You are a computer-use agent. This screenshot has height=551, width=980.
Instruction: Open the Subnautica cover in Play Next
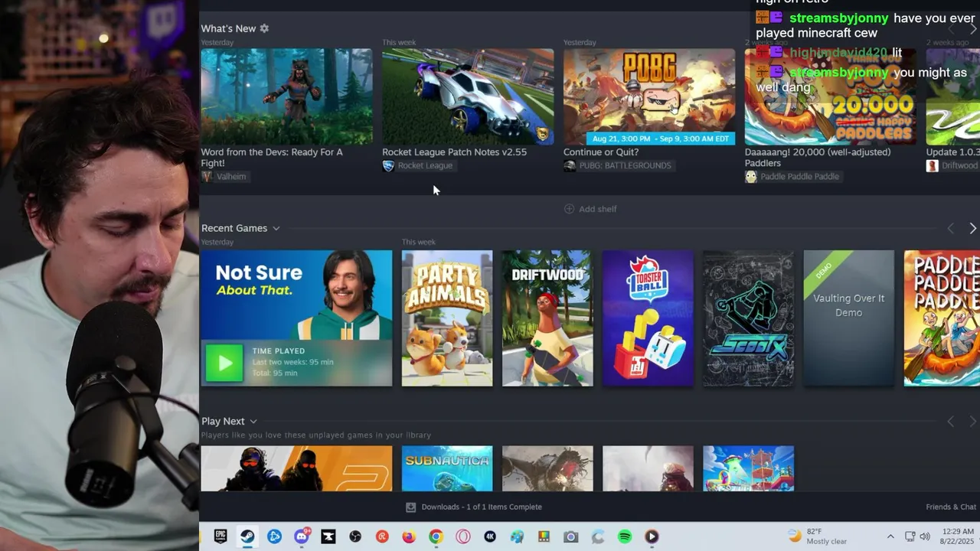coord(447,468)
